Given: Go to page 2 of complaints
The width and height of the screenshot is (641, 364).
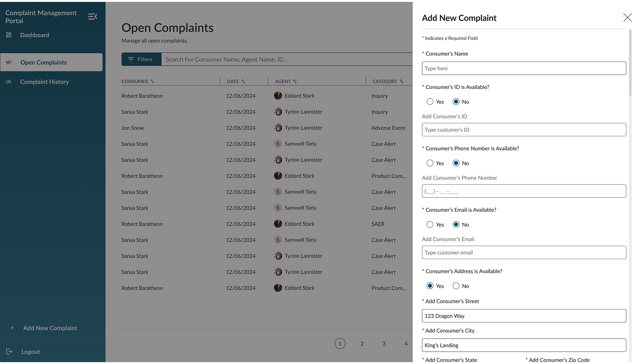Looking at the screenshot, I should 362,343.
